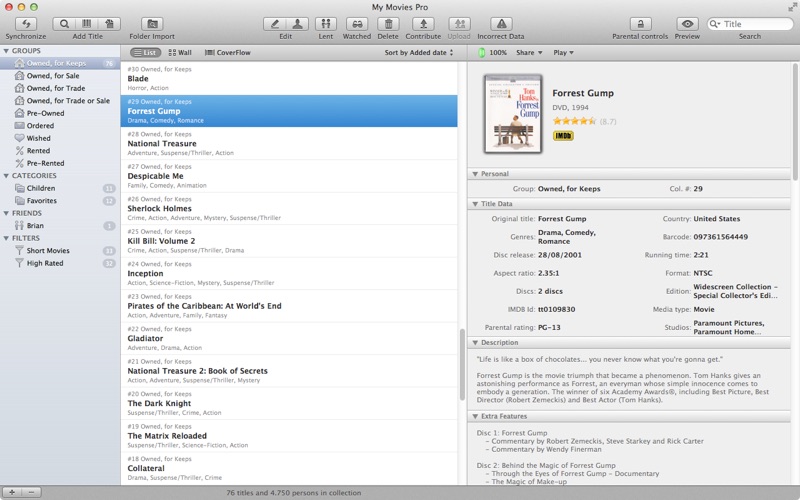Switch to Wall view mode
This screenshot has width=800, height=500.
click(180, 52)
